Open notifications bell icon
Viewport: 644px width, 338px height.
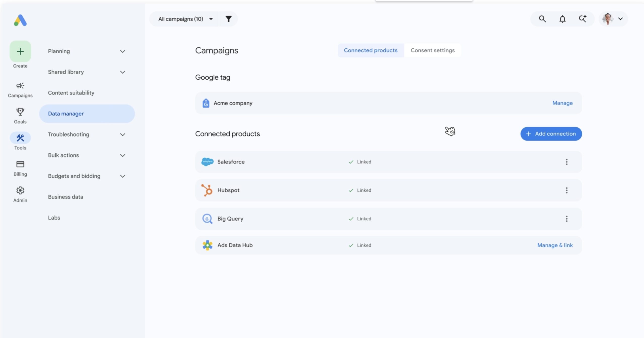562,19
